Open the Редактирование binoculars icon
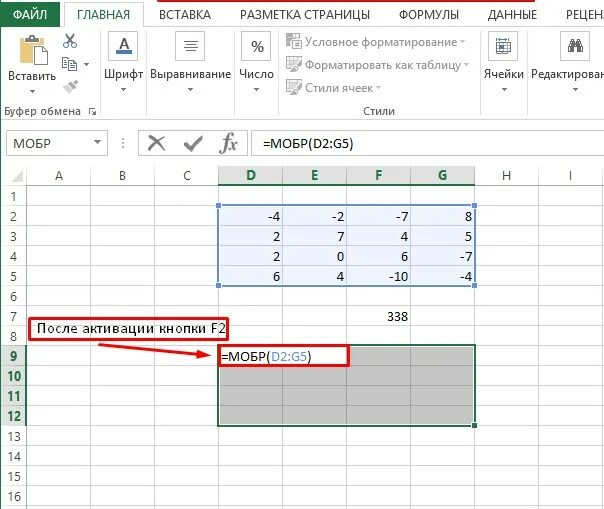 coord(575,46)
